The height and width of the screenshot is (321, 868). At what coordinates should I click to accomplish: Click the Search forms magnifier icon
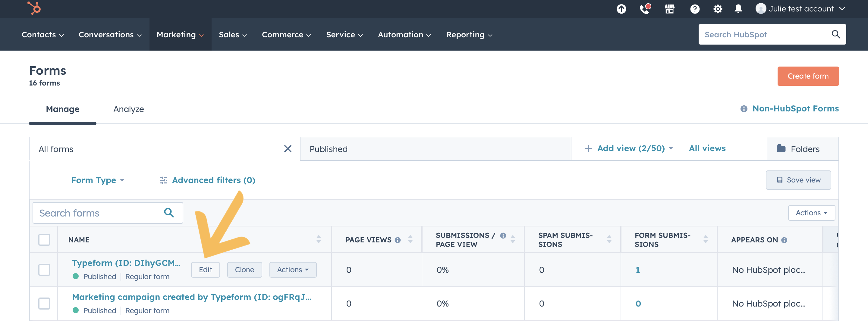pos(169,213)
